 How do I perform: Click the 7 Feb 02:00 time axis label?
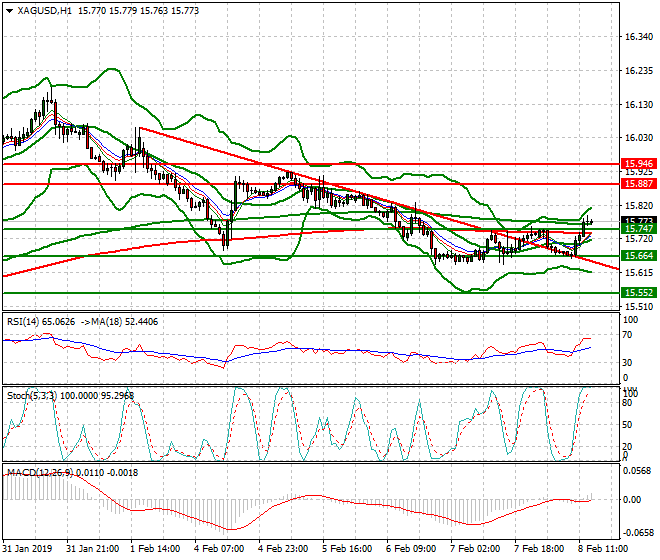click(474, 549)
